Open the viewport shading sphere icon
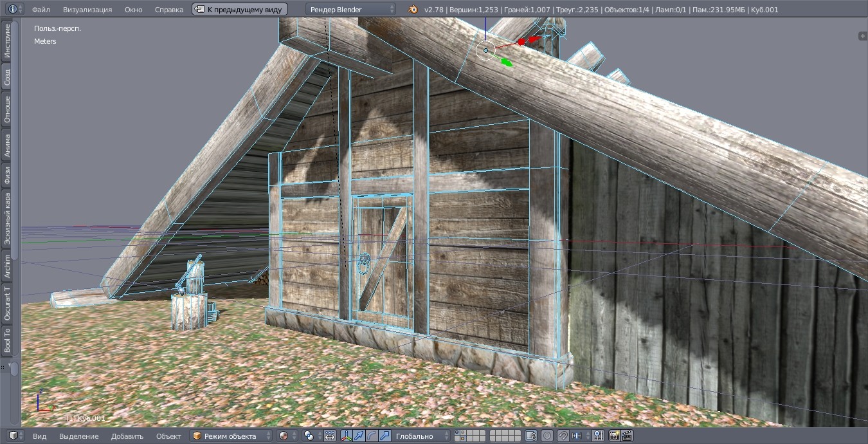868x444 pixels. [x=284, y=436]
